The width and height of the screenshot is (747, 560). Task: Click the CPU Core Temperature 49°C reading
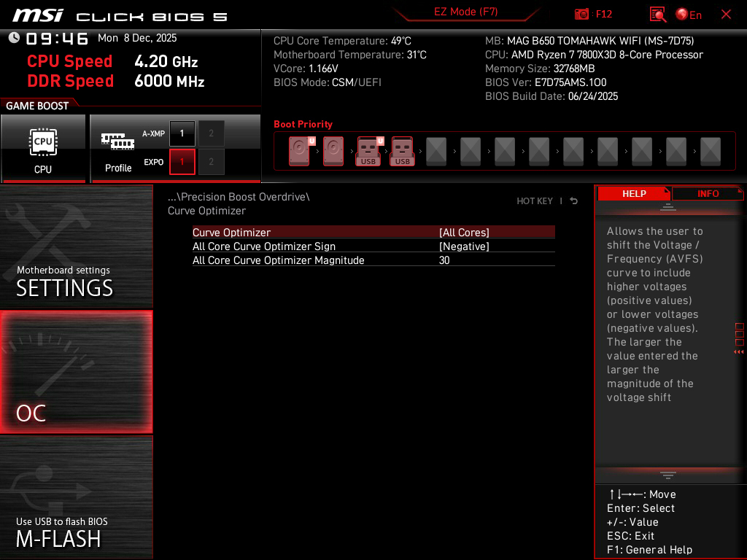coord(342,41)
